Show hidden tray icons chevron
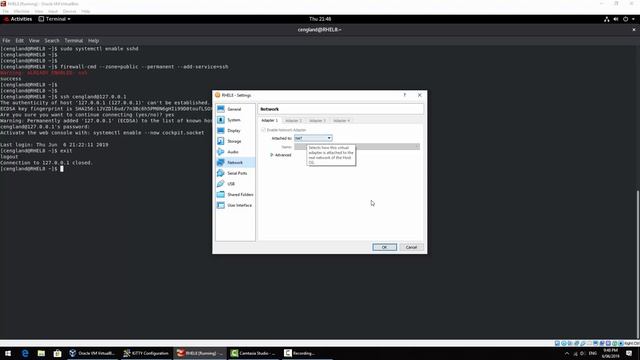 click(567, 353)
